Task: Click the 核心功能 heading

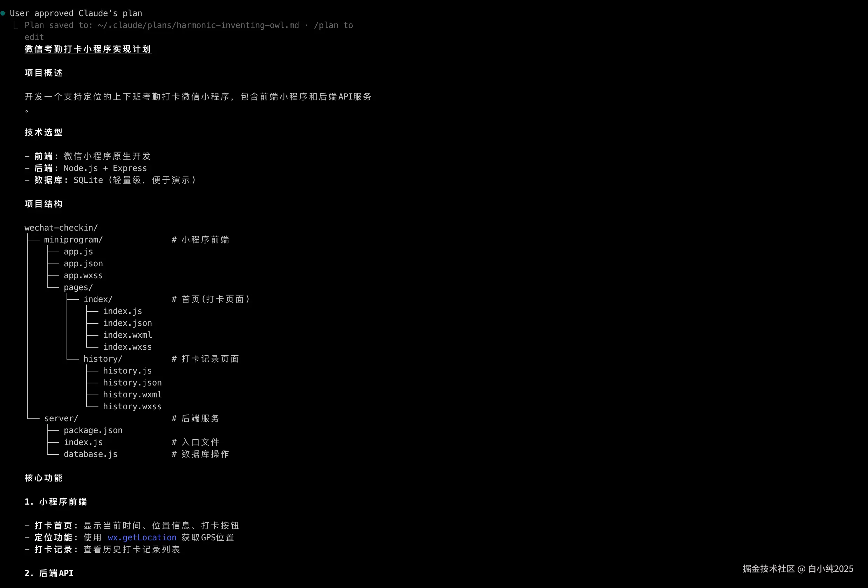Action: [43, 478]
